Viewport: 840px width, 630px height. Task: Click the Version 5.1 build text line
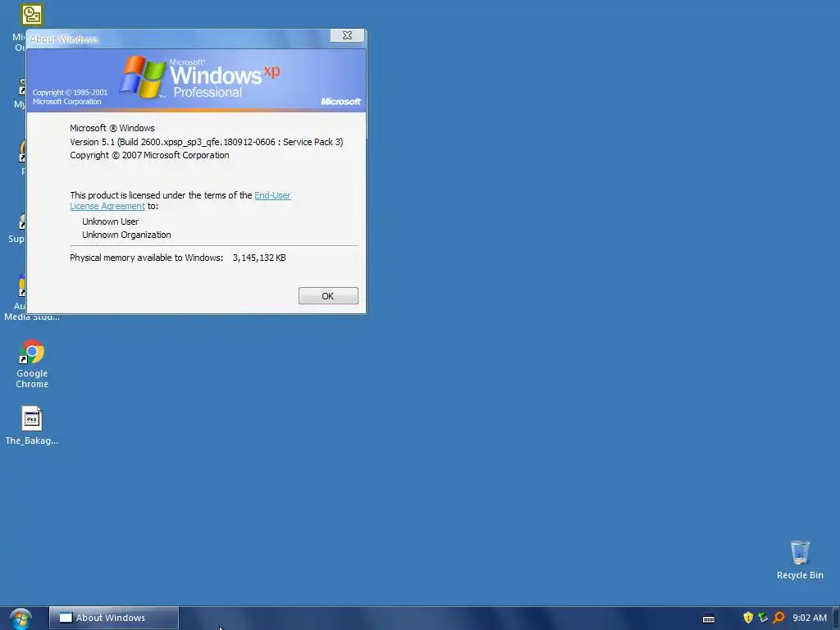[206, 142]
